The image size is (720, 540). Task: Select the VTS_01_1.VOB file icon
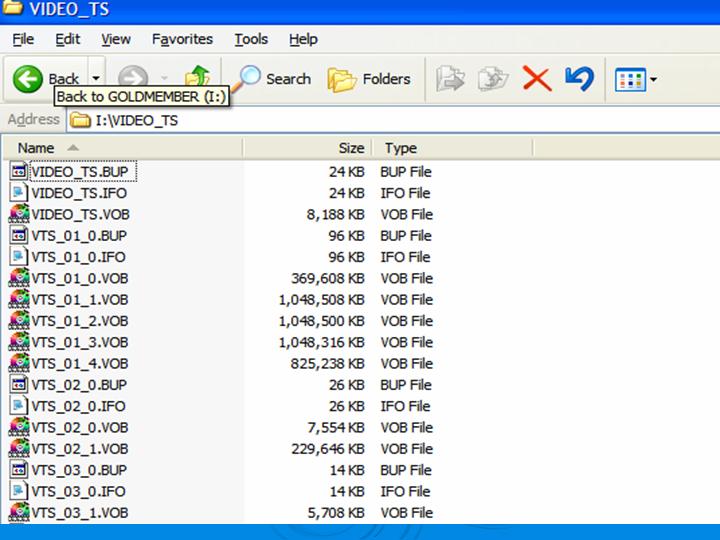(x=19, y=299)
